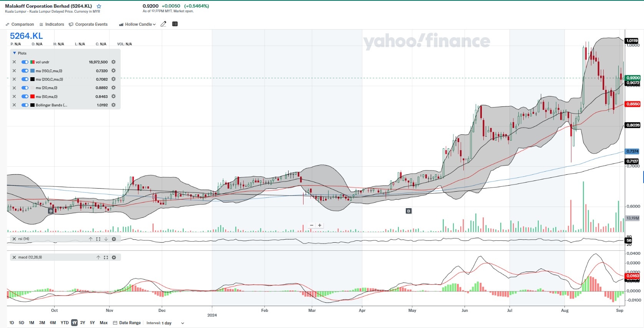The image size is (644, 328).
Task: Remove the ma (200,C,ma,0) plot
Action: (14, 79)
